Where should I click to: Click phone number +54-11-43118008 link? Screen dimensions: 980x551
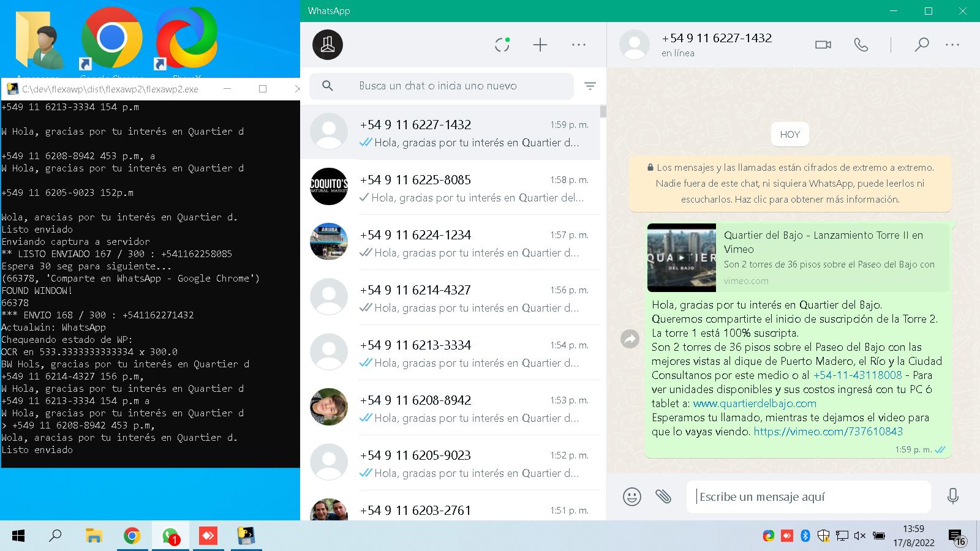(x=858, y=375)
